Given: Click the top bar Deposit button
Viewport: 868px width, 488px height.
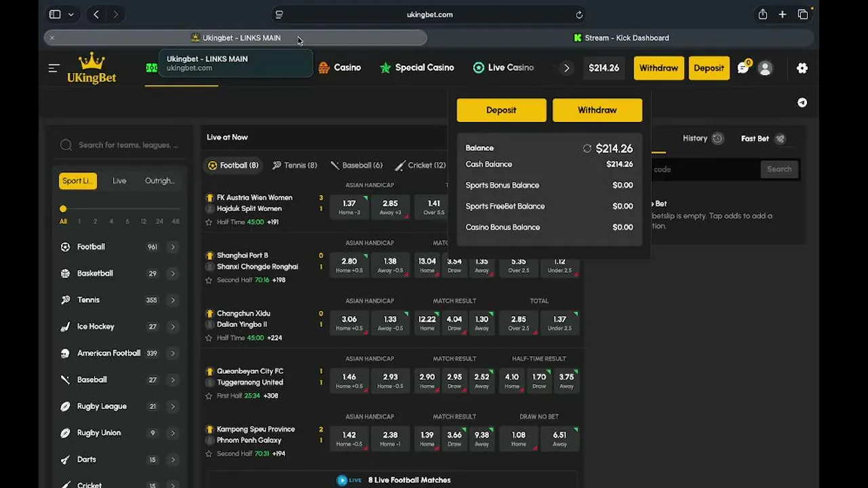Looking at the screenshot, I should click(x=709, y=68).
